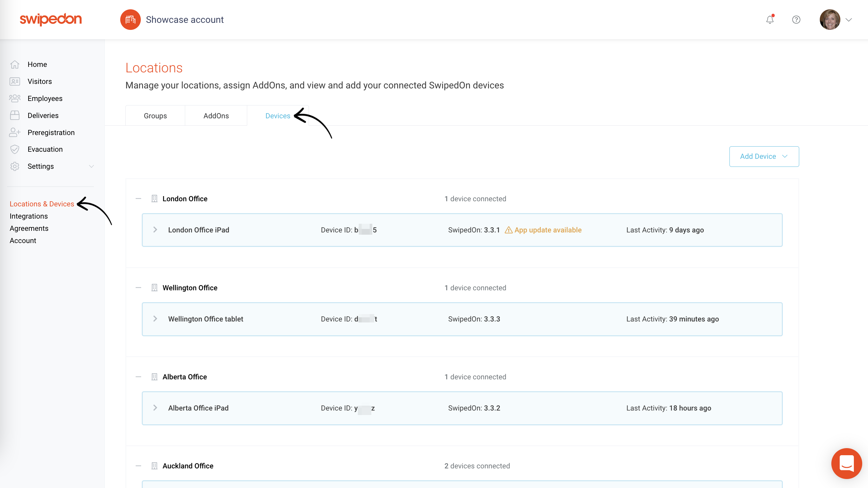Open Visitors in the sidebar
Viewport: 868px width, 488px height.
[x=40, y=82]
